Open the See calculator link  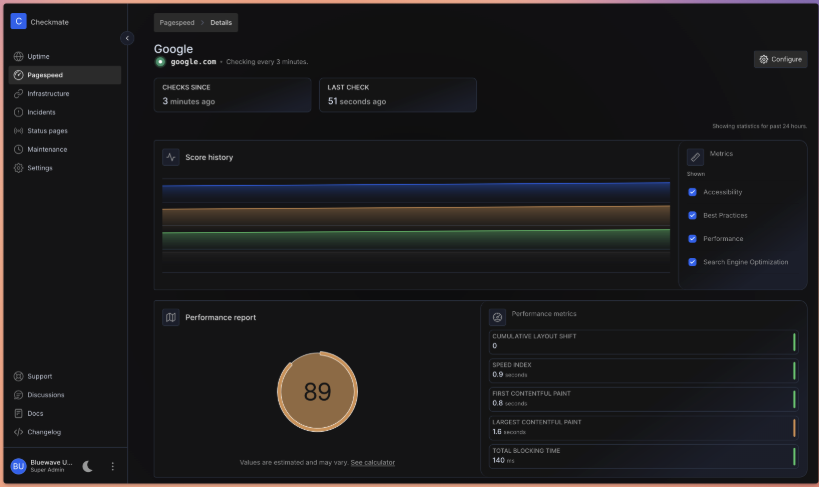tap(372, 462)
